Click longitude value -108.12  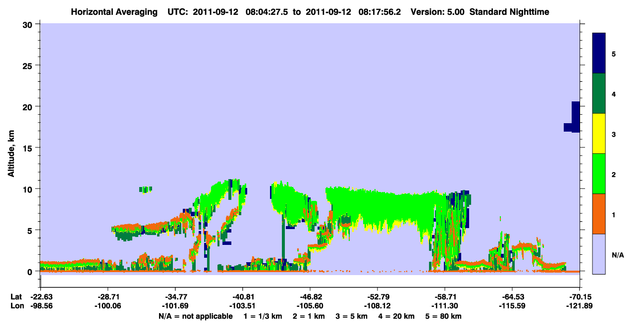click(377, 306)
